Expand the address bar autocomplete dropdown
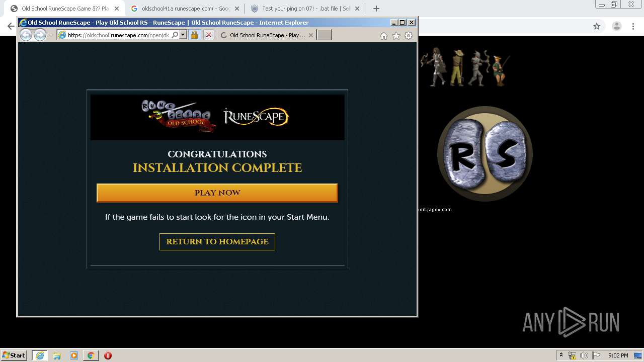The height and width of the screenshot is (362, 644). pos(183,35)
